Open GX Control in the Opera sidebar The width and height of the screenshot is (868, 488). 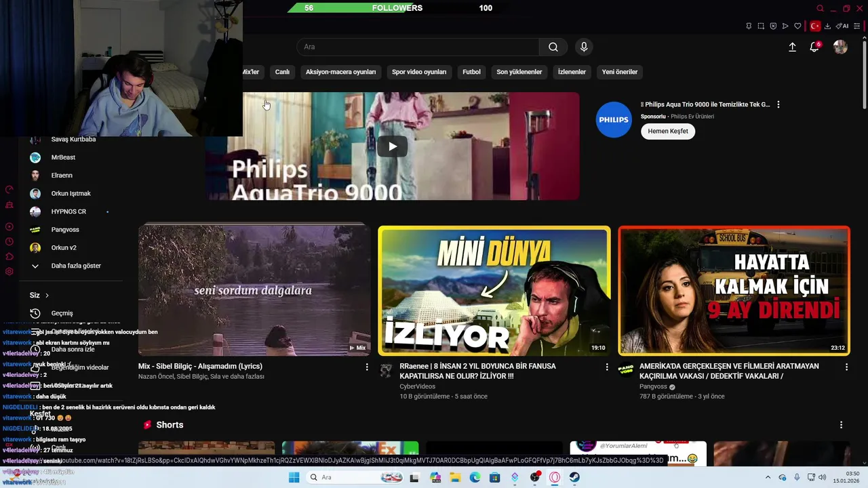pyautogui.click(x=9, y=190)
